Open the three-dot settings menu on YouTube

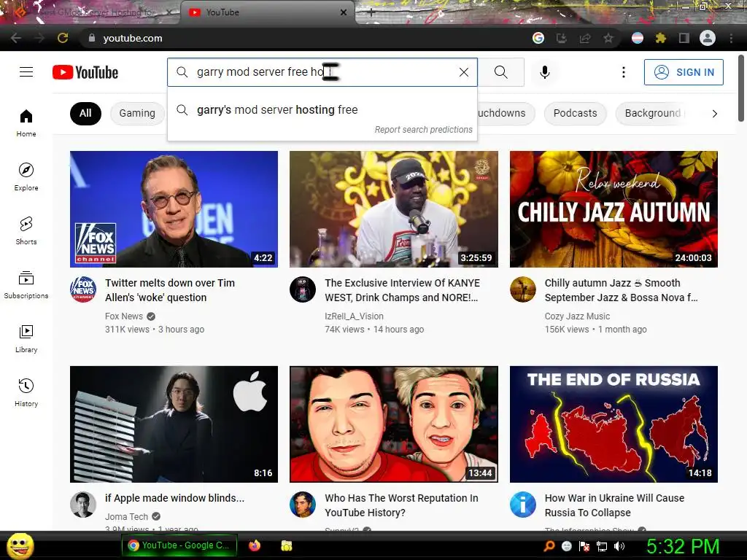click(x=623, y=72)
